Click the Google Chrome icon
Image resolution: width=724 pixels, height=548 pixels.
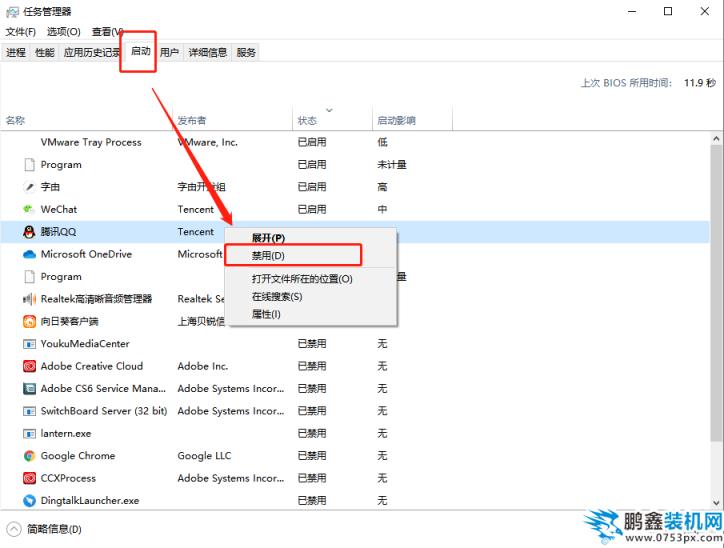(x=29, y=456)
